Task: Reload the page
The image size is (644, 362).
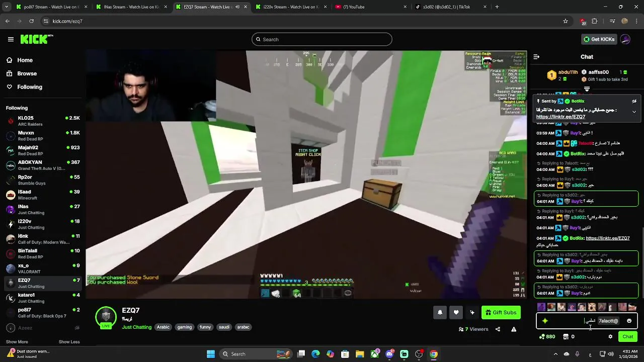Action: (31, 21)
